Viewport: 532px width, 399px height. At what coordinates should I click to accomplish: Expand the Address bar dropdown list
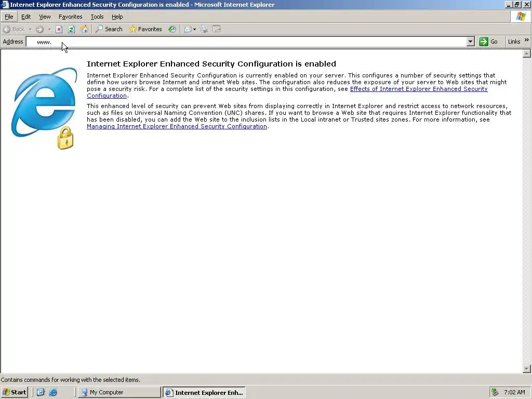point(470,42)
